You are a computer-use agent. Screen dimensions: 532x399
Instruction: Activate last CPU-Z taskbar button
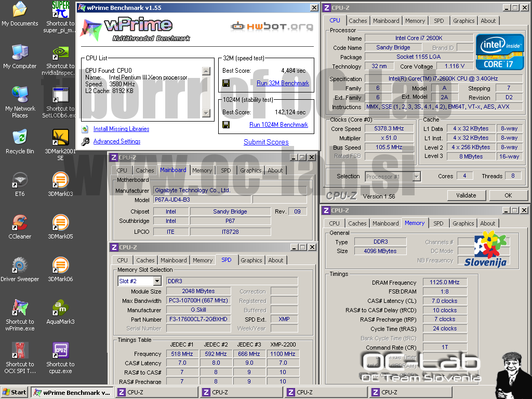[411, 393]
